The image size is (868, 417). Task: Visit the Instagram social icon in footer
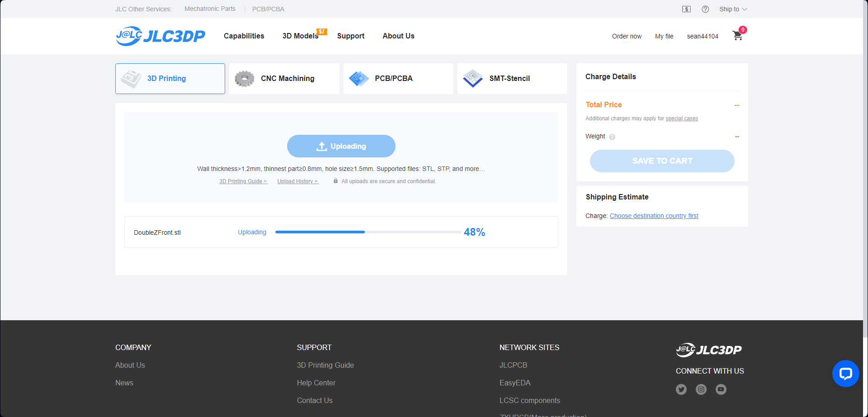point(701,389)
